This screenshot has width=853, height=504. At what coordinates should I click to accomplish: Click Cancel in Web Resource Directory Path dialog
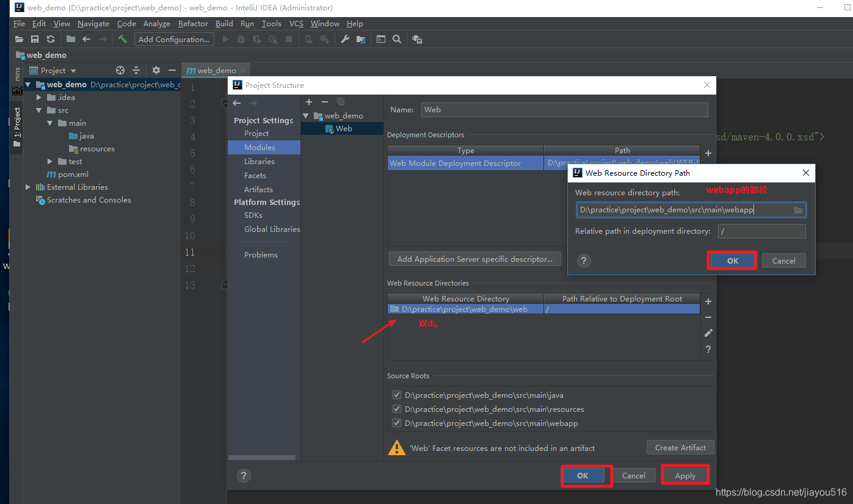pyautogui.click(x=784, y=261)
